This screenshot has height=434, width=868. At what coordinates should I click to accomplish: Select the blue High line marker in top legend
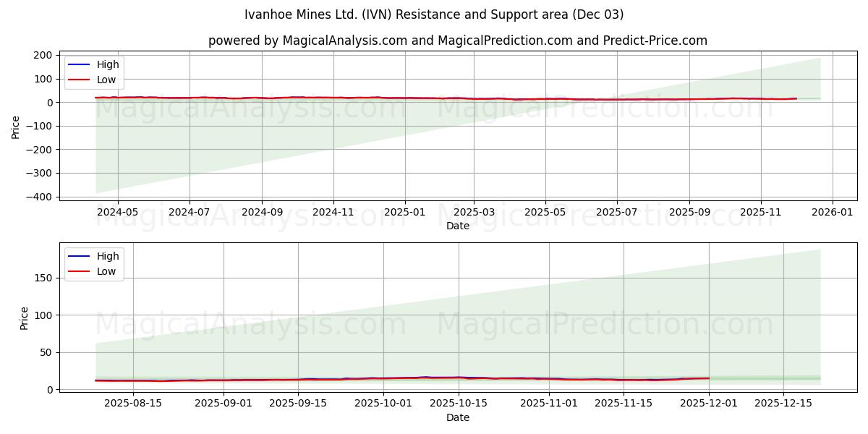point(80,64)
